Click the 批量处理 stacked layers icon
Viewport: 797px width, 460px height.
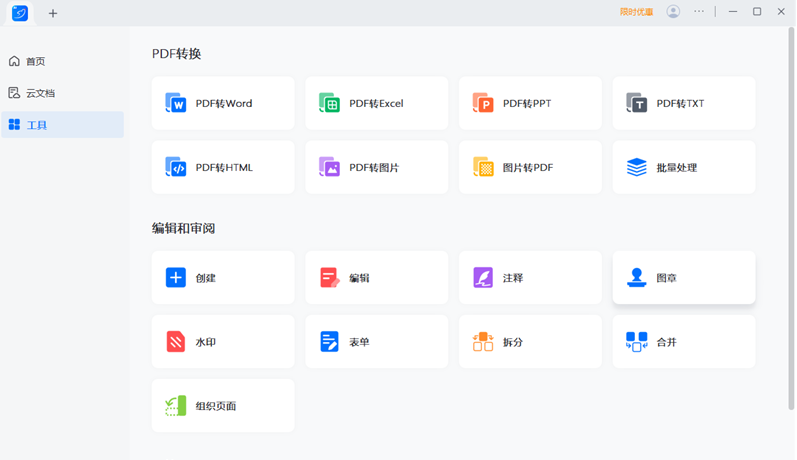(636, 167)
